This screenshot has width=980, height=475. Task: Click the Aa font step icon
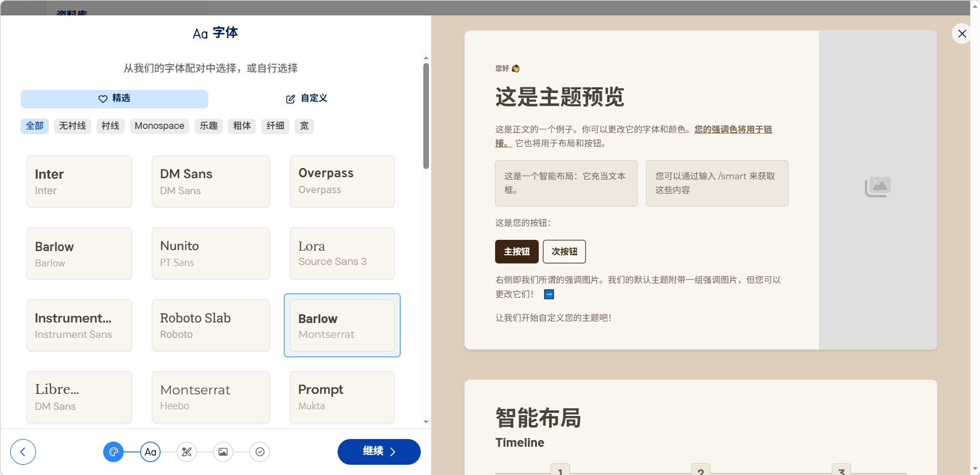[x=150, y=452]
